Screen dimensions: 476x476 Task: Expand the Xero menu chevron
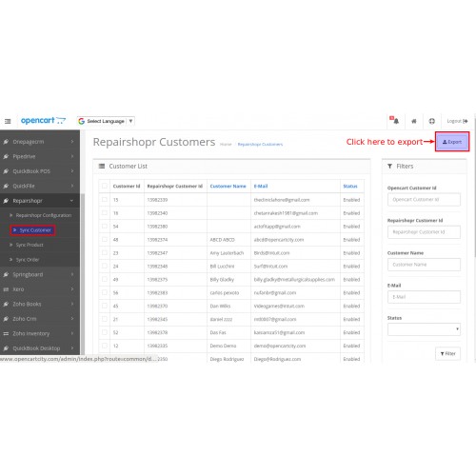[x=72, y=289]
